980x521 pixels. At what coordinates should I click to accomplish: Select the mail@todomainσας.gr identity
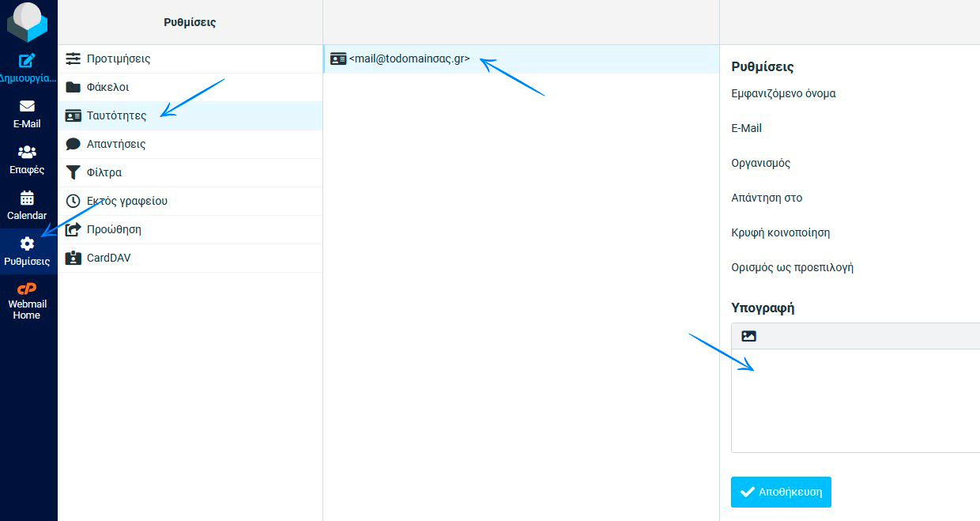(409, 59)
